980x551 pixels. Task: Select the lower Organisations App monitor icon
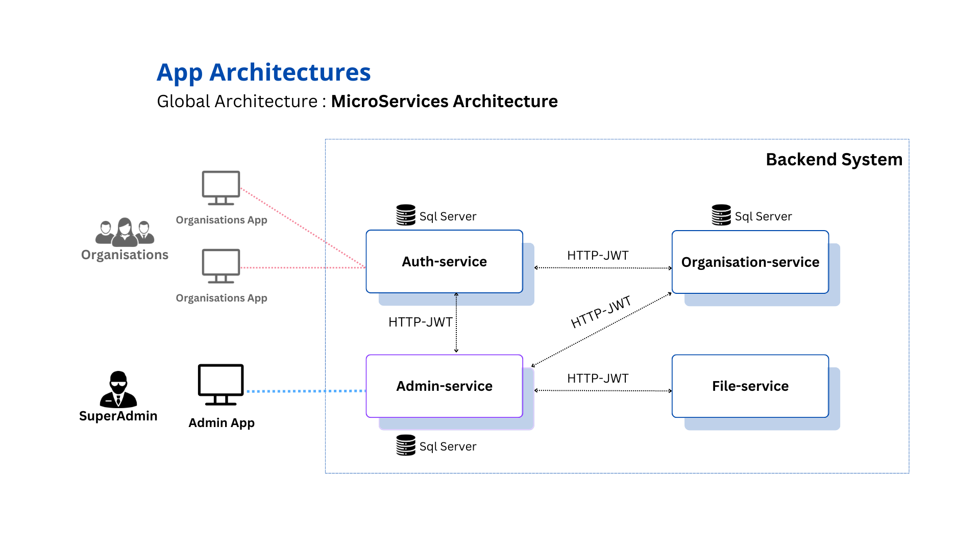coord(221,266)
